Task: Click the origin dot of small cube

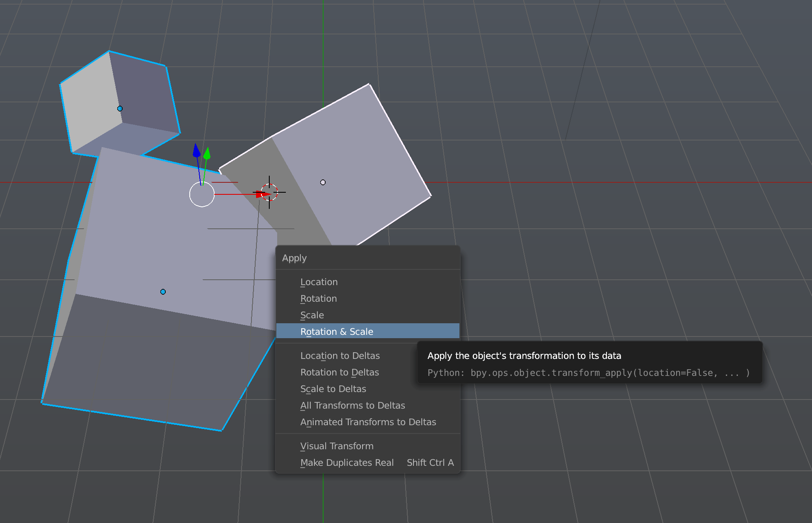Action: tap(120, 109)
